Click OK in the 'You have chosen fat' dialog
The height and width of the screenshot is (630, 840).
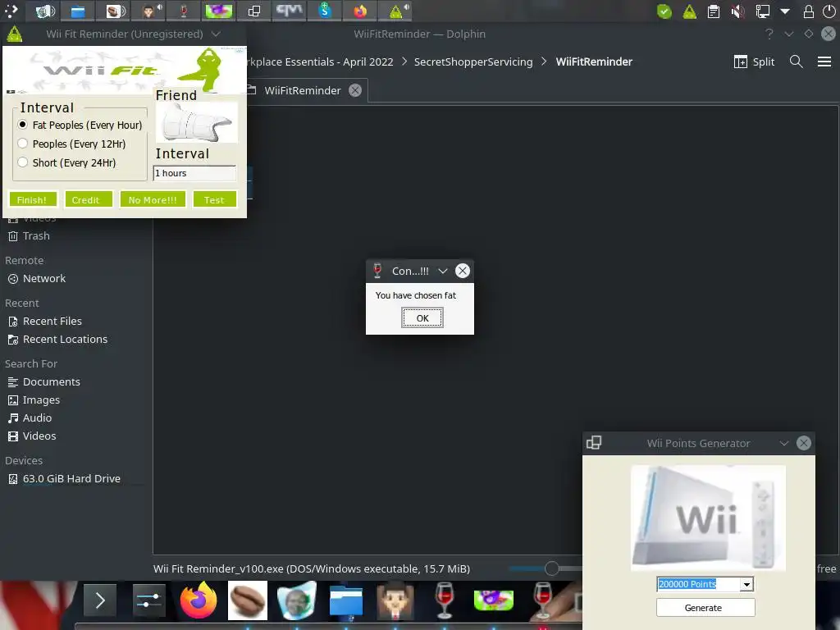(422, 317)
